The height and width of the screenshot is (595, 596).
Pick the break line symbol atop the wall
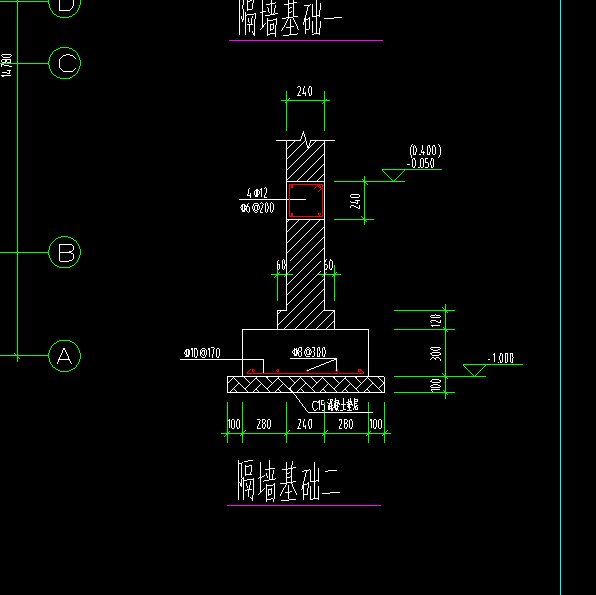305,140
